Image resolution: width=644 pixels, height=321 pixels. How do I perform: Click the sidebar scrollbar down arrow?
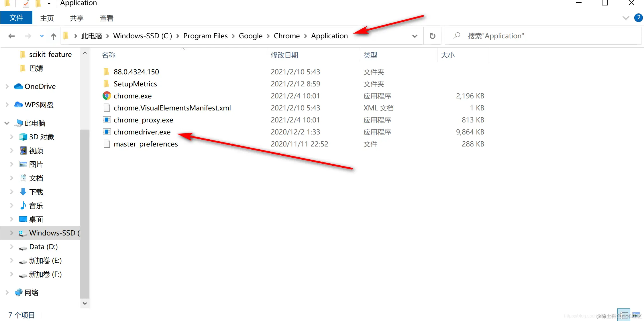point(85,303)
